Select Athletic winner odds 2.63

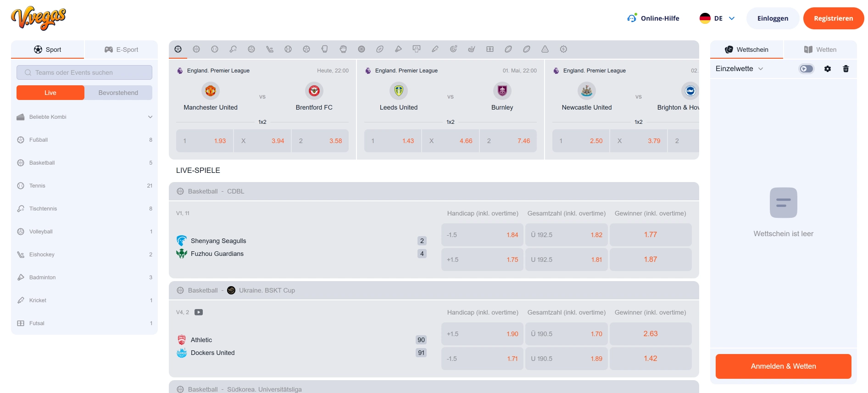click(651, 334)
